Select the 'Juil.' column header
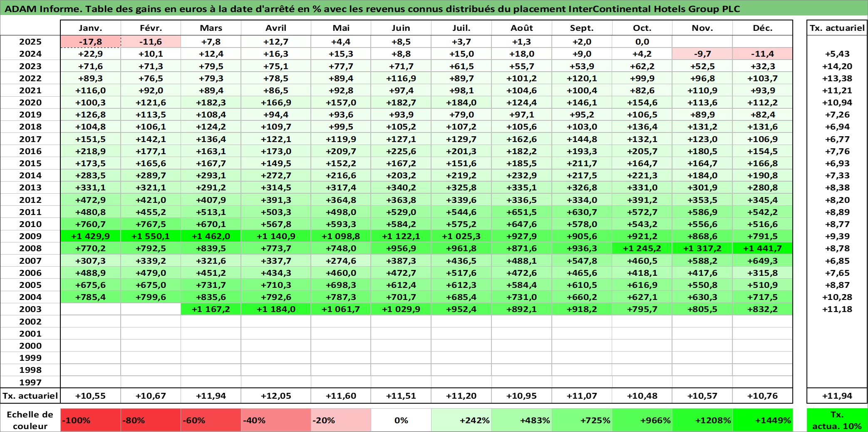The height and width of the screenshot is (432, 868). (x=461, y=28)
